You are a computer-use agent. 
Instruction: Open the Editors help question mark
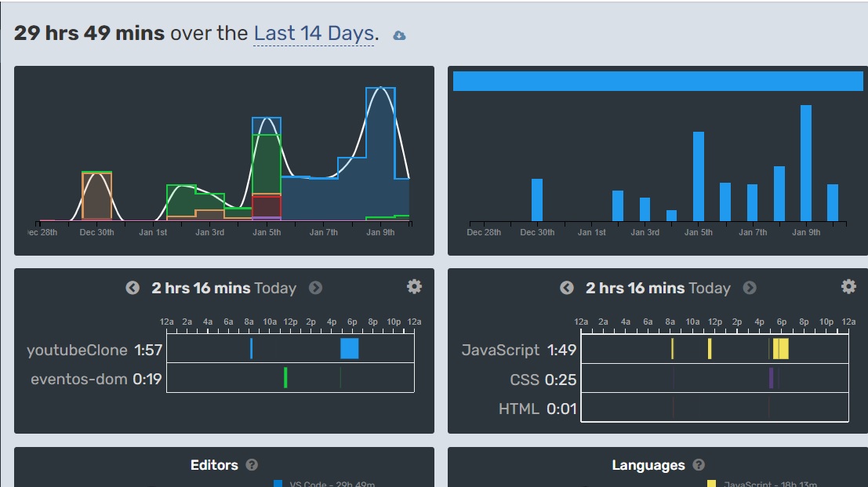(x=252, y=464)
